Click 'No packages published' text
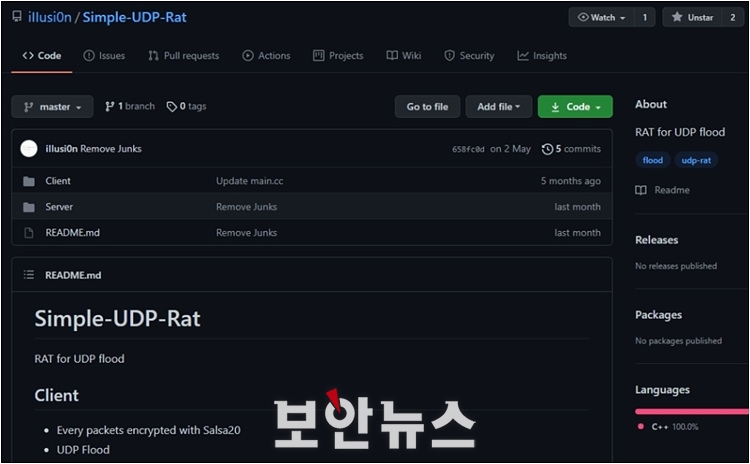 (x=678, y=341)
